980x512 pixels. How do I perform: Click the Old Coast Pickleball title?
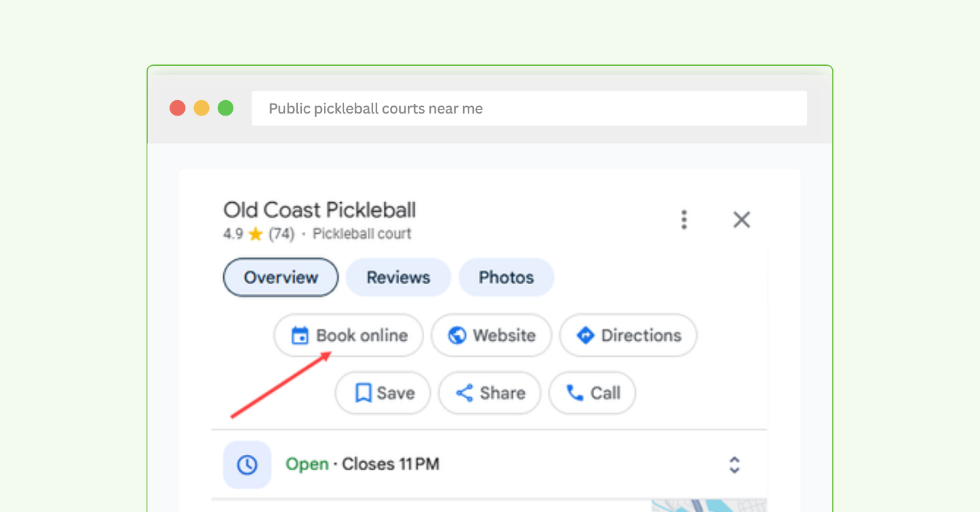pos(320,210)
